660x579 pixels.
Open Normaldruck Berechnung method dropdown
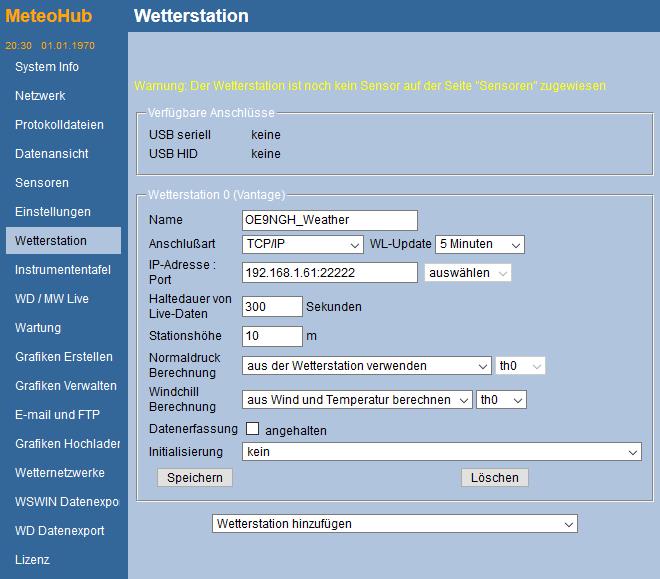coord(367,366)
